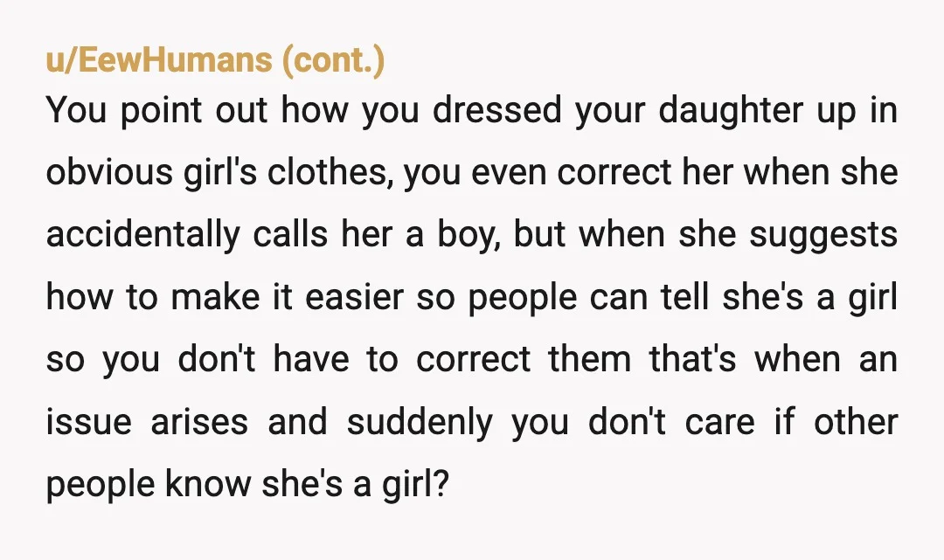Viewport: 944px width, 560px height.
Task: Place cursor on the word "clothes,"
Action: tap(330, 173)
